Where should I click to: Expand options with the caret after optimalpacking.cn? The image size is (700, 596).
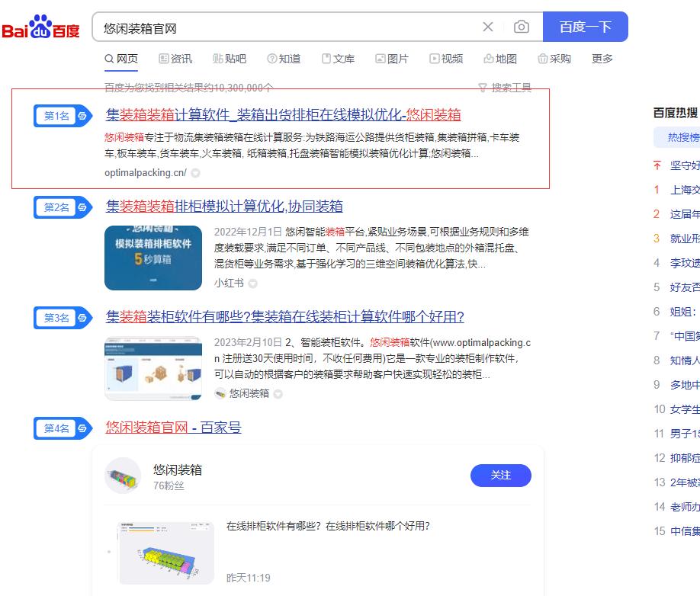tap(194, 173)
